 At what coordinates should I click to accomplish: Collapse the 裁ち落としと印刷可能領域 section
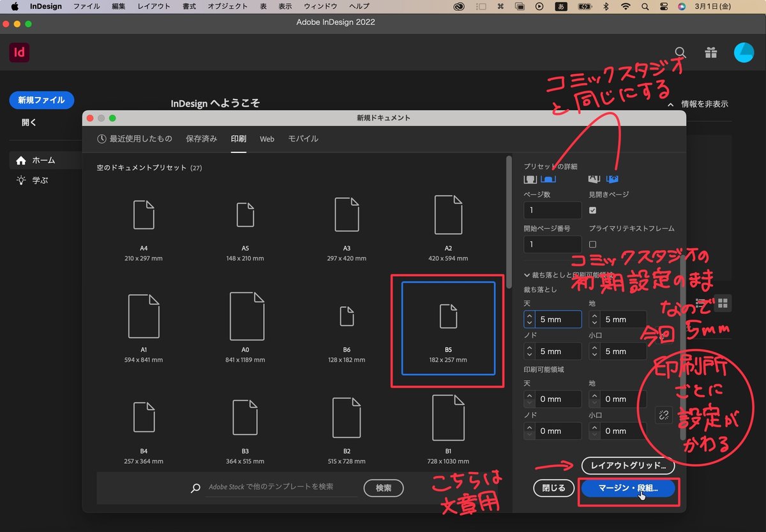[527, 274]
